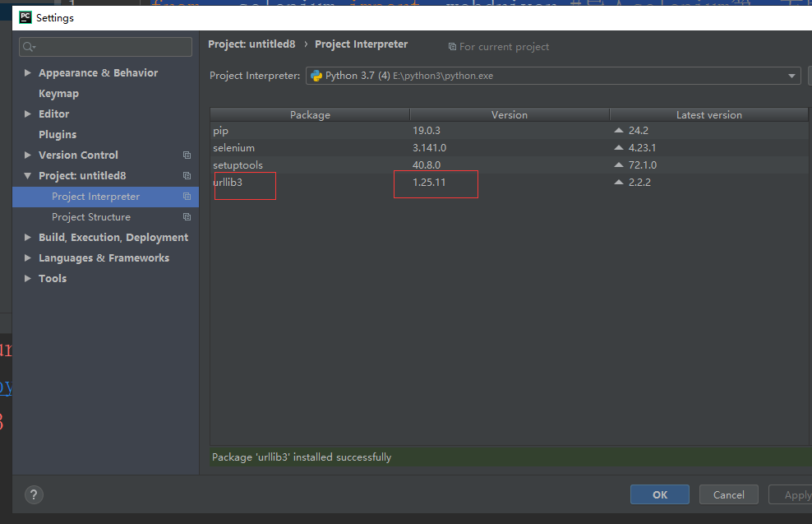
Task: Click the upgrade arrow next to 4.23.1
Action: click(x=618, y=148)
